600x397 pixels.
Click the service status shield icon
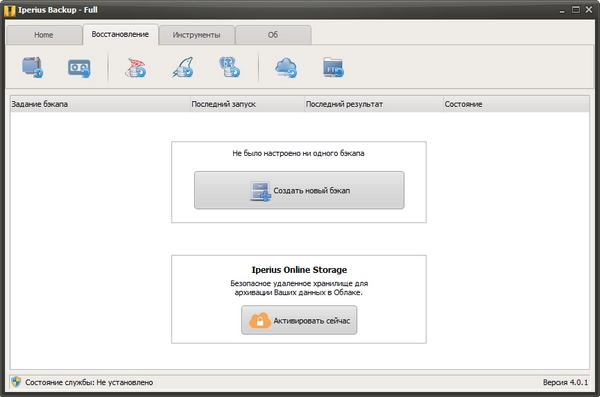[x=16, y=382]
